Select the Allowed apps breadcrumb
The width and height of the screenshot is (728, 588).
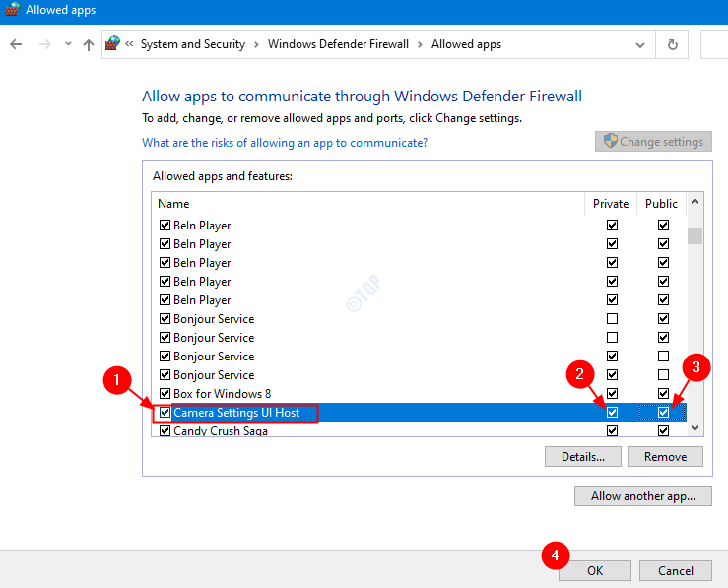tap(466, 44)
